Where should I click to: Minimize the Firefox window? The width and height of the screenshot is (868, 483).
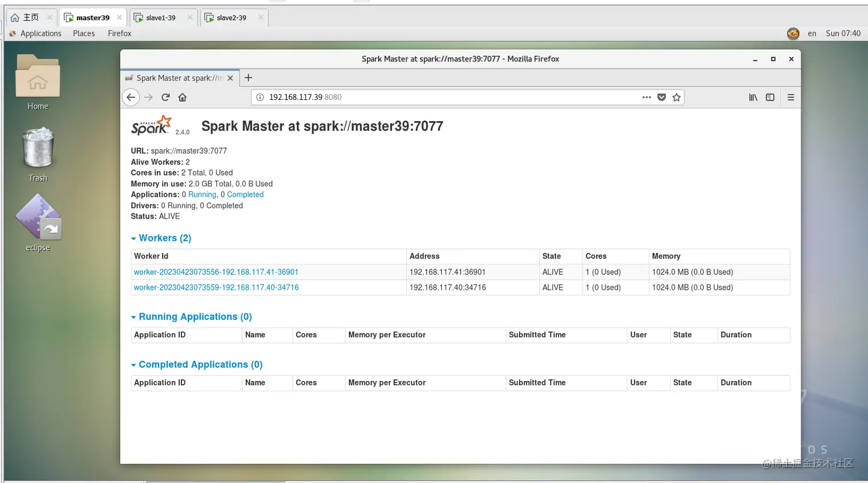[755, 59]
